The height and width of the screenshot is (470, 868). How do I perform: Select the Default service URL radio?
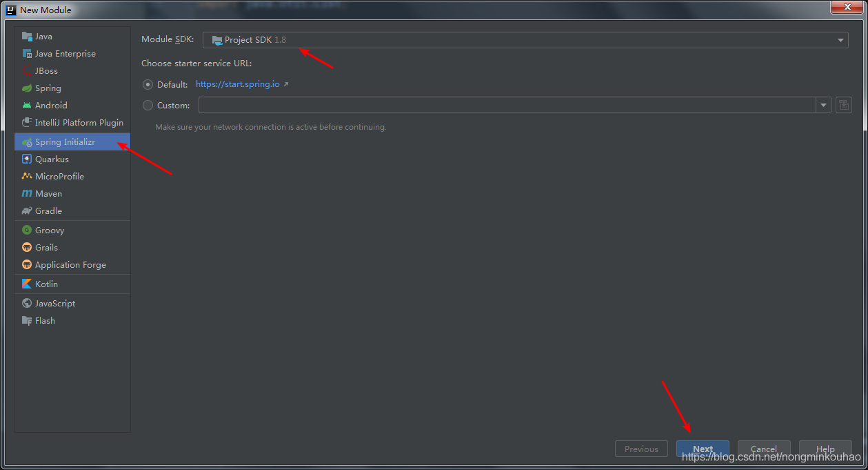[x=148, y=84]
